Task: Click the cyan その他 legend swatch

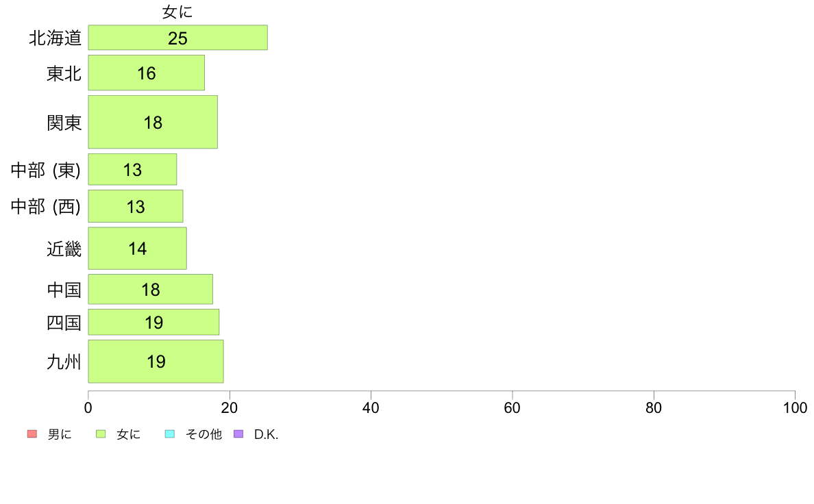Action: (170, 434)
